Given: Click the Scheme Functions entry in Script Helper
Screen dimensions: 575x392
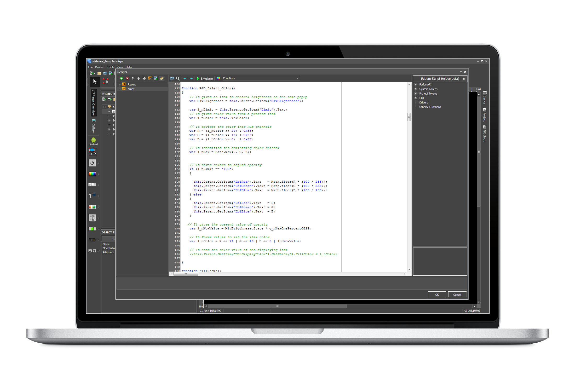Looking at the screenshot, I should (430, 107).
